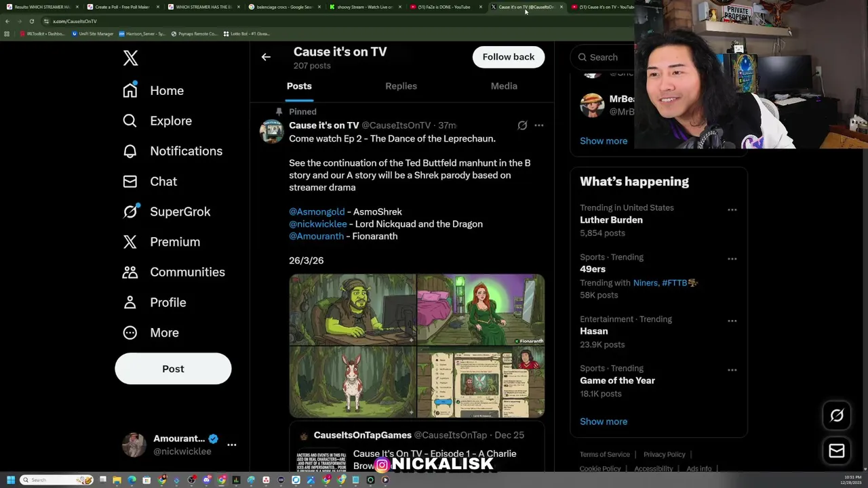This screenshot has height=488, width=868.
Task: Click the #FTTB hashtag link
Action: [679, 283]
